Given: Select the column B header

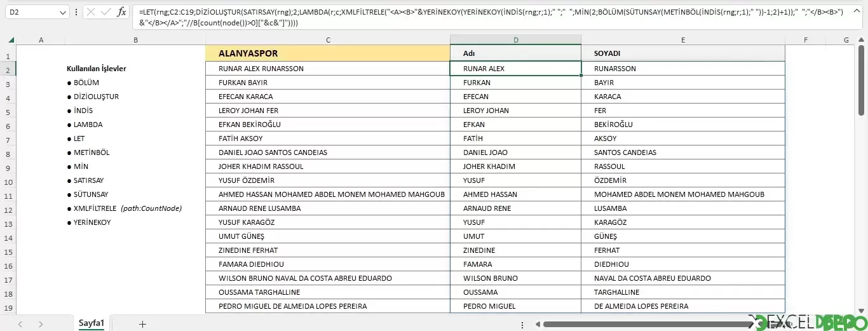Looking at the screenshot, I should point(136,40).
